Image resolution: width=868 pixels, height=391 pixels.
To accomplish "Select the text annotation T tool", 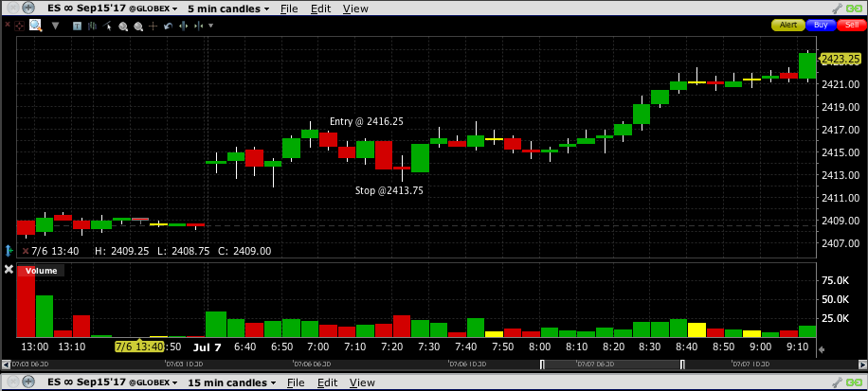I will pos(77,26).
